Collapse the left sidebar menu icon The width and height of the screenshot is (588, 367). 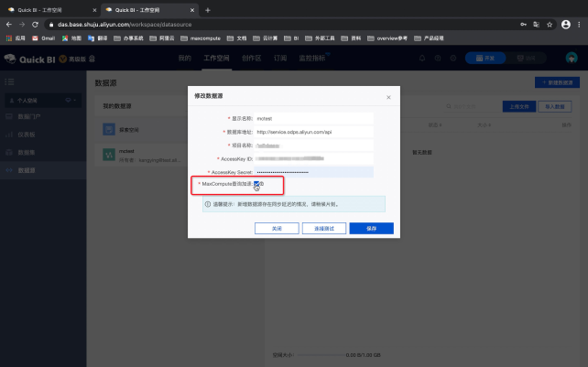tap(9, 81)
